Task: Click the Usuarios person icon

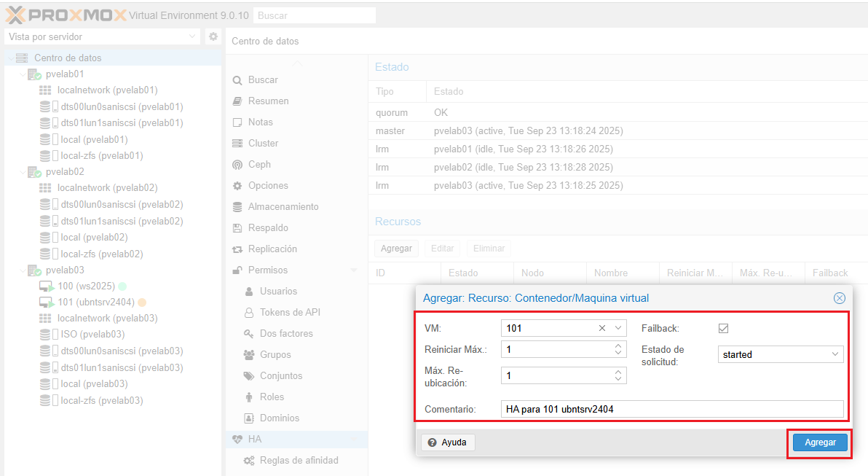Action: [249, 292]
